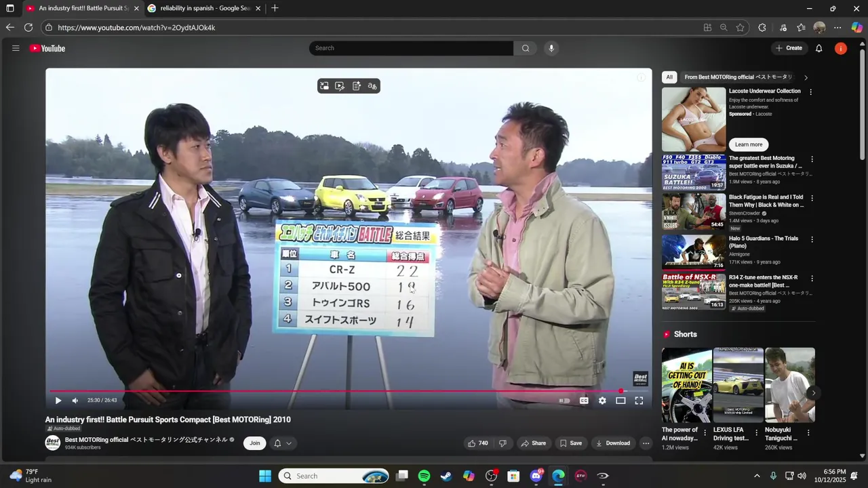The width and height of the screenshot is (868, 488).
Task: Go back to the previous page
Action: coord(9,28)
